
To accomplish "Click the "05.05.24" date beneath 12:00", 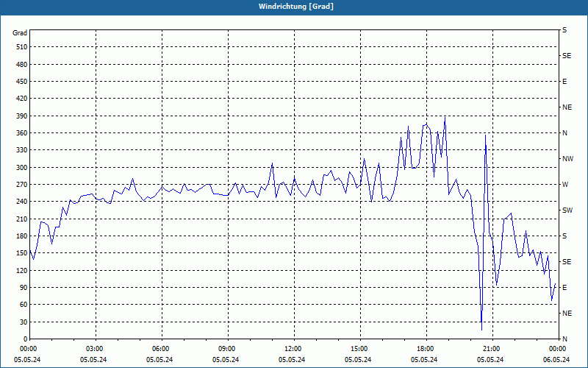I will (292, 360).
